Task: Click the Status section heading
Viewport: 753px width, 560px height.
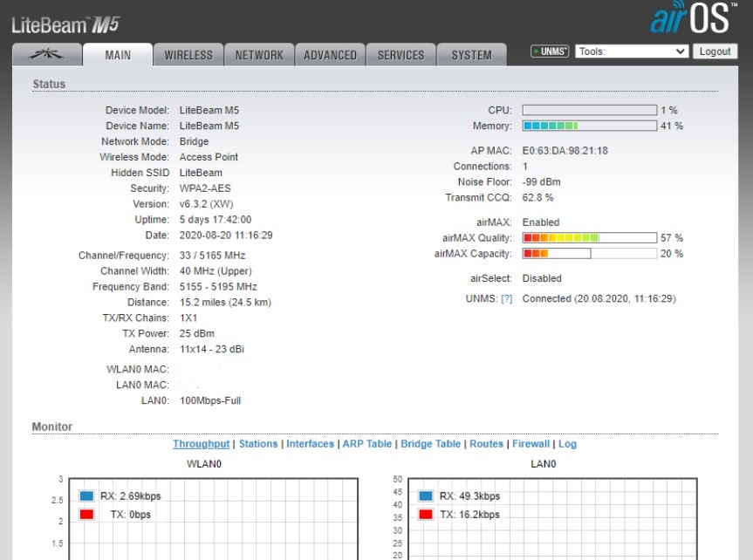Action: pyautogui.click(x=49, y=84)
